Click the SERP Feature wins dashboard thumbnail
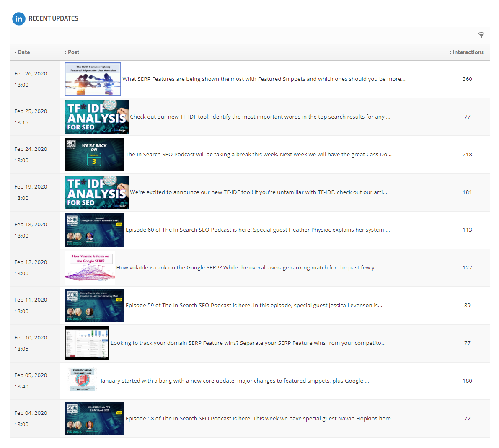The height and width of the screenshot is (448, 499). (87, 343)
